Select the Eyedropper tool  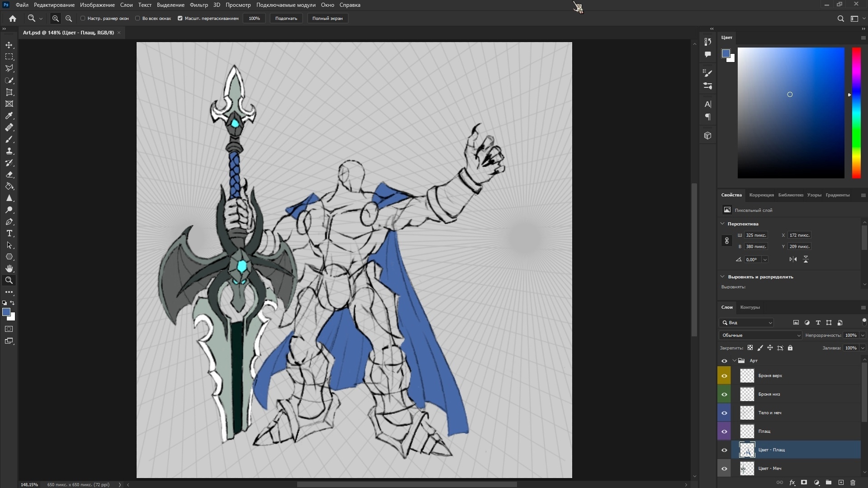[x=9, y=116]
